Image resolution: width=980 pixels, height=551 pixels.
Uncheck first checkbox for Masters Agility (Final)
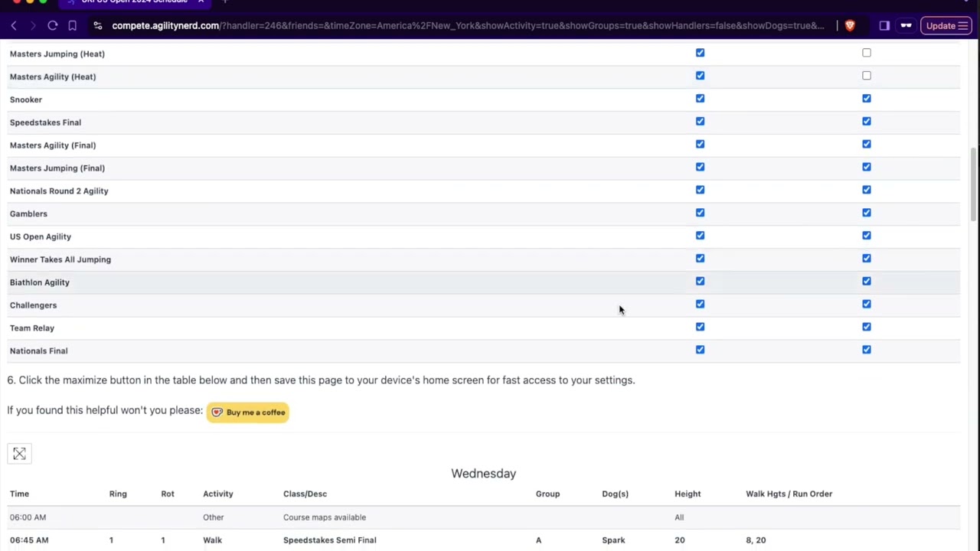pos(700,145)
